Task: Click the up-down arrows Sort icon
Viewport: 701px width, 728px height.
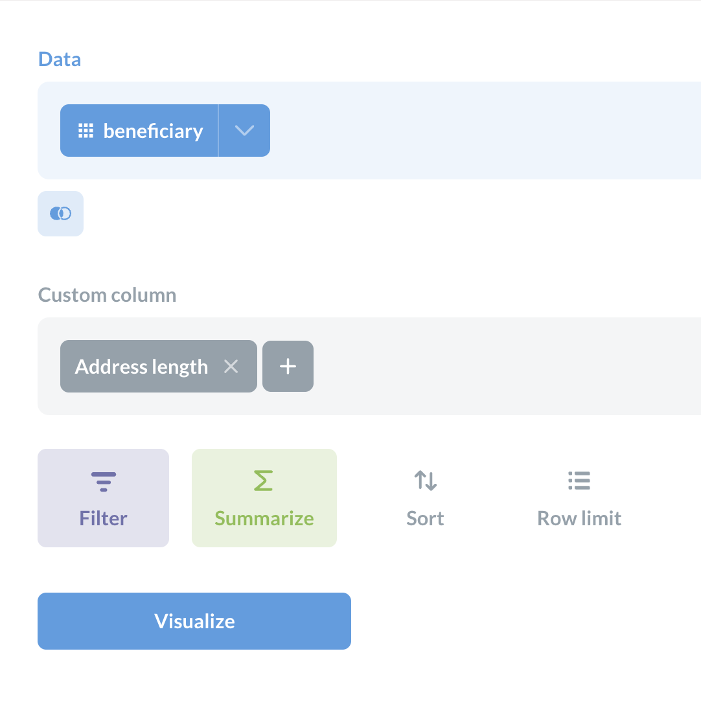Action: 426,481
